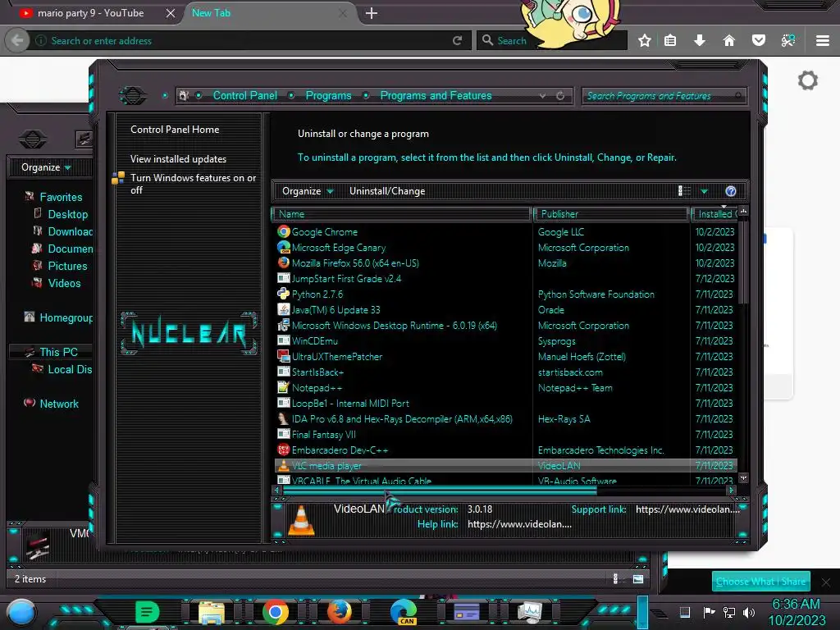This screenshot has width=840, height=630.
Task: Open Firefox downloads arrow icon
Action: pos(699,40)
